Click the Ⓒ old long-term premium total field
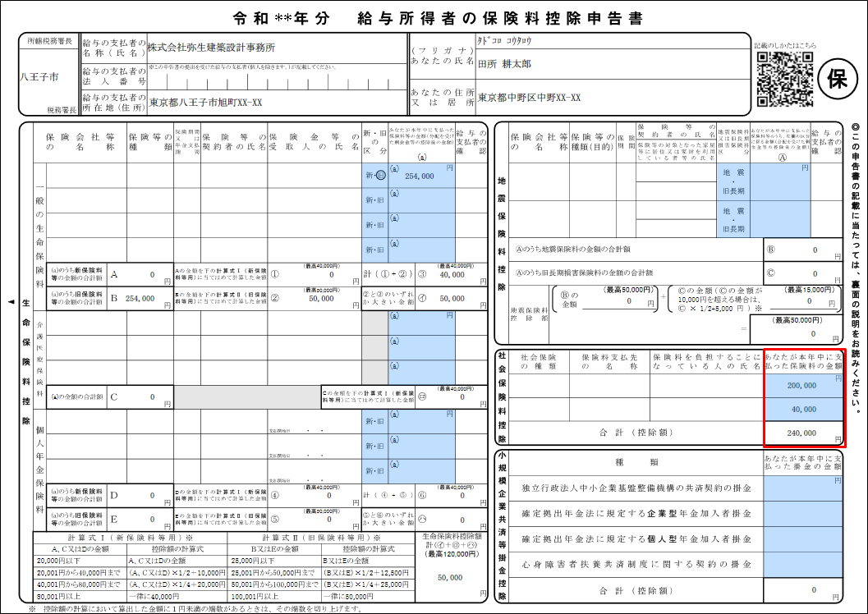 (x=802, y=273)
